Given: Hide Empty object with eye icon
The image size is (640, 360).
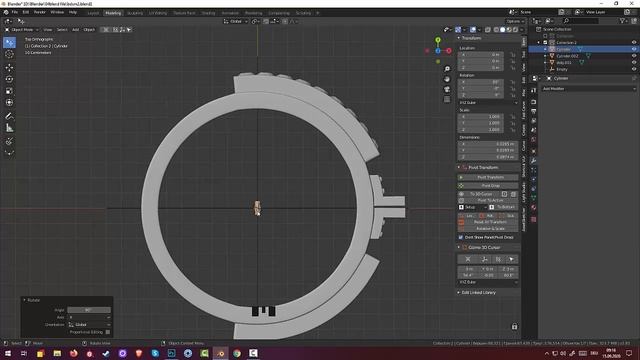Looking at the screenshot, I should click(x=634, y=69).
